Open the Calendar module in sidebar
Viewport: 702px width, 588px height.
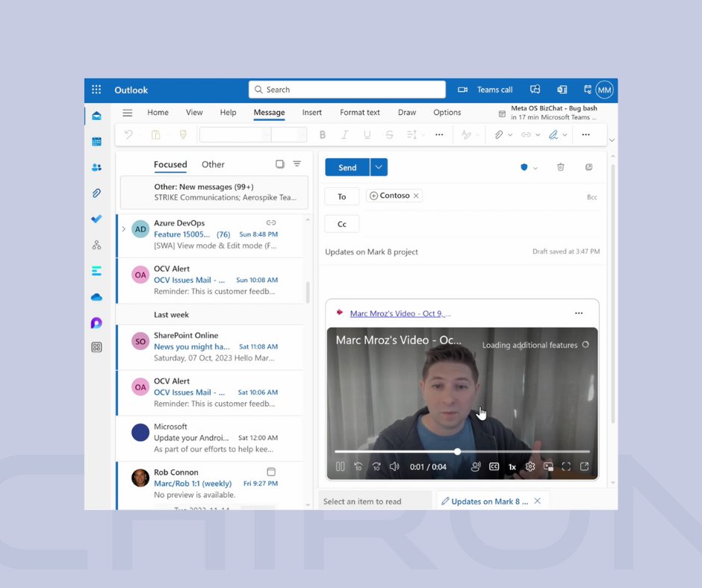pyautogui.click(x=96, y=142)
